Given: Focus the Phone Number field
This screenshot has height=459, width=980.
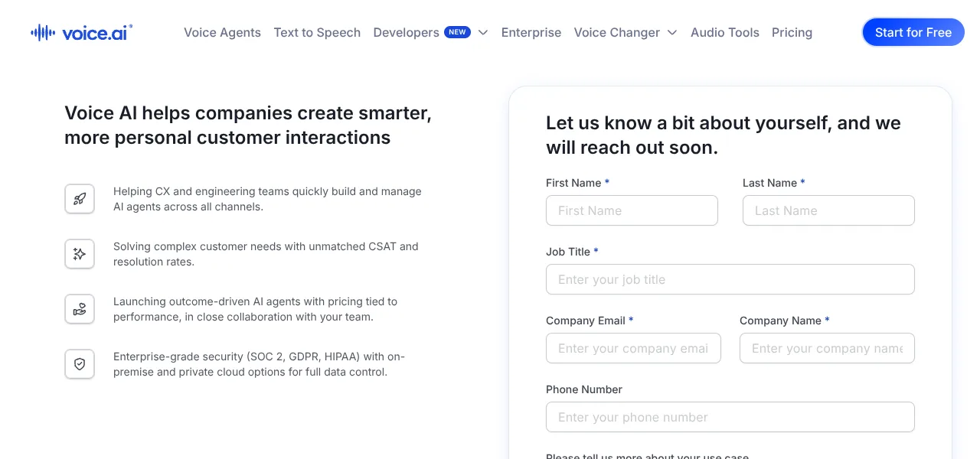Looking at the screenshot, I should [x=730, y=417].
